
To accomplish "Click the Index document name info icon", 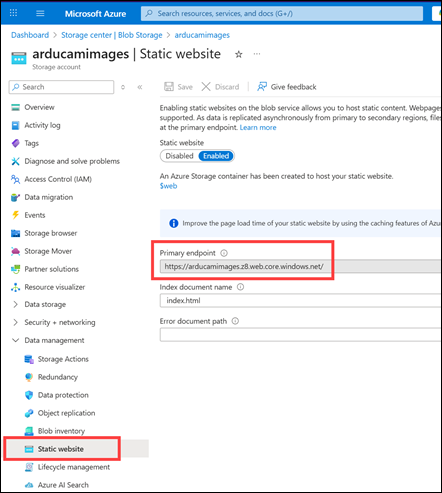I will [240, 287].
